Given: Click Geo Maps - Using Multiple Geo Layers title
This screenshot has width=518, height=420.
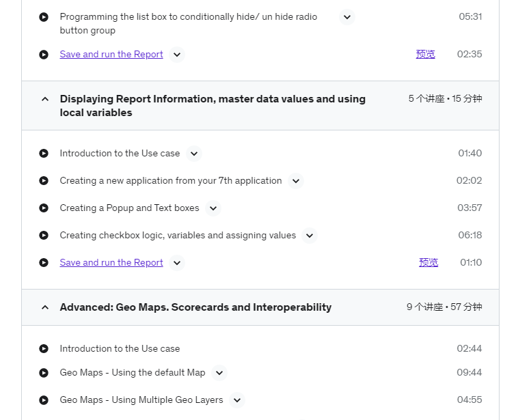Looking at the screenshot, I should tap(141, 400).
